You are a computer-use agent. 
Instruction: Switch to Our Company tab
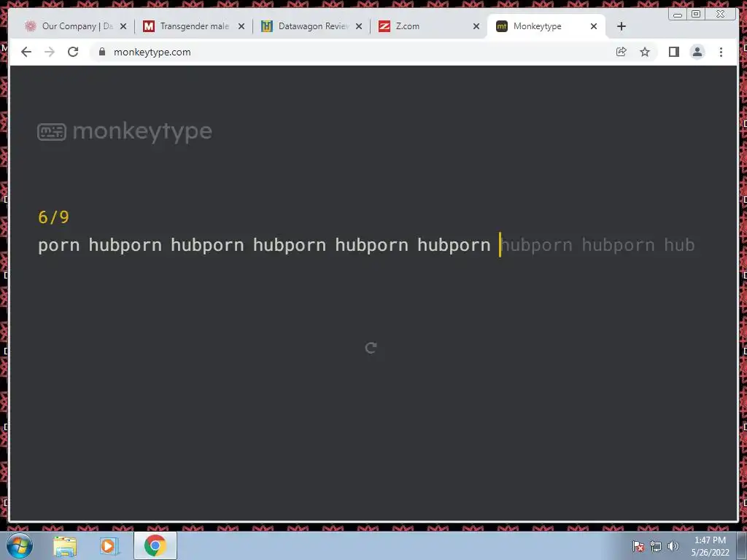pos(77,26)
